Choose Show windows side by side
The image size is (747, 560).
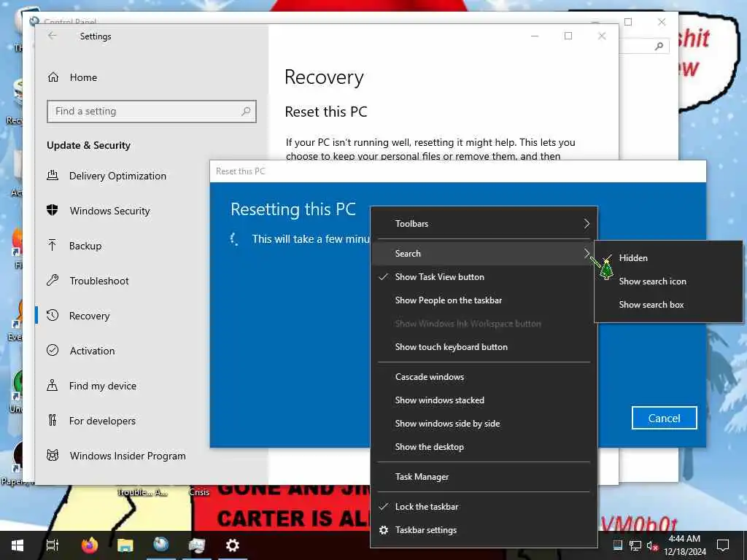(484, 424)
